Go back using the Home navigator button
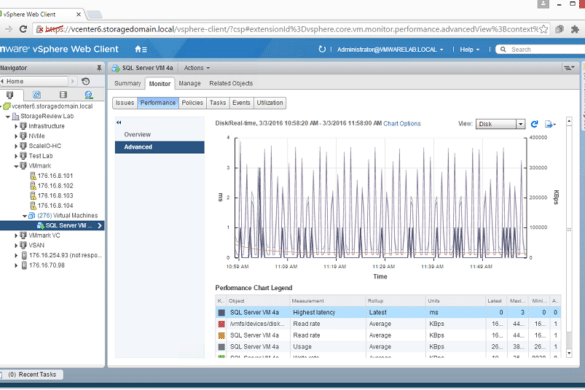This screenshot has width=585, height=390. pos(34,81)
